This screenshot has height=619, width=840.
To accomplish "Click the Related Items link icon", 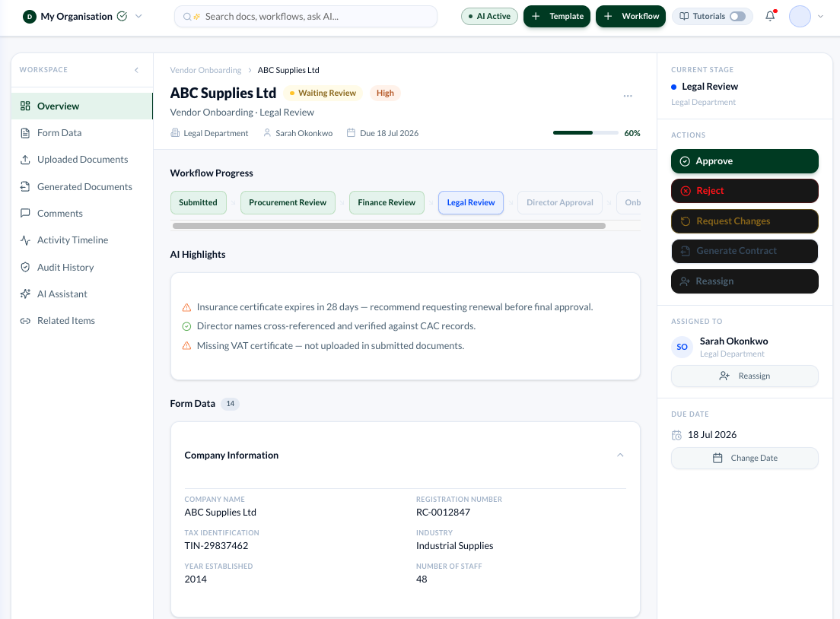I will [x=25, y=321].
